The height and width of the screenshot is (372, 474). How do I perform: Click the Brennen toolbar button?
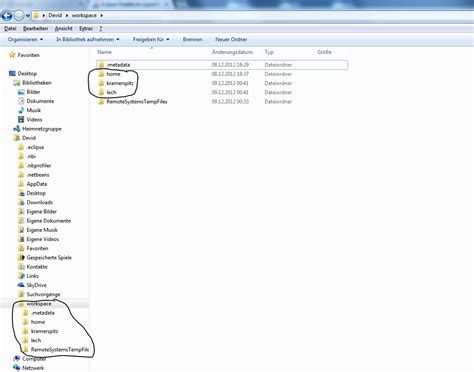pos(192,39)
